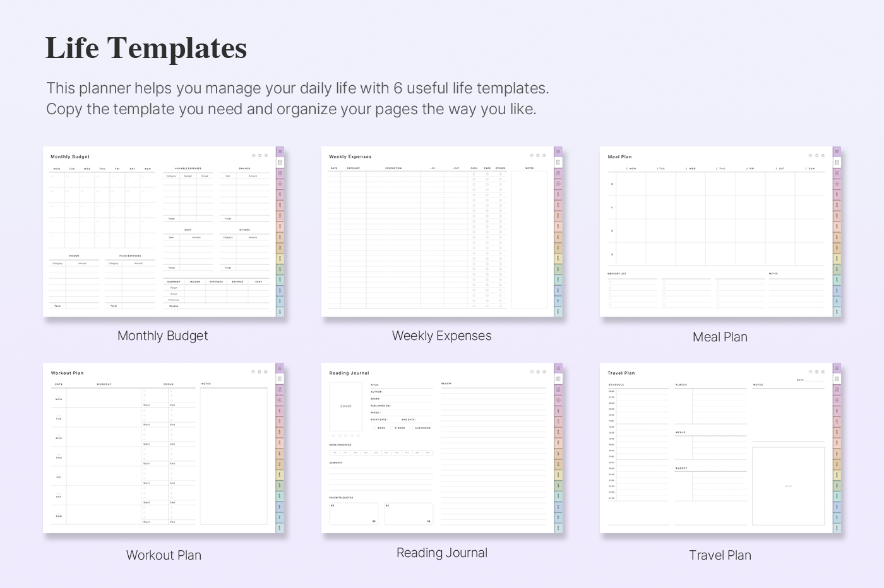This screenshot has height=588, width=884.
Task: Open the menu tab on Monthly Budget page
Action: click(280, 152)
